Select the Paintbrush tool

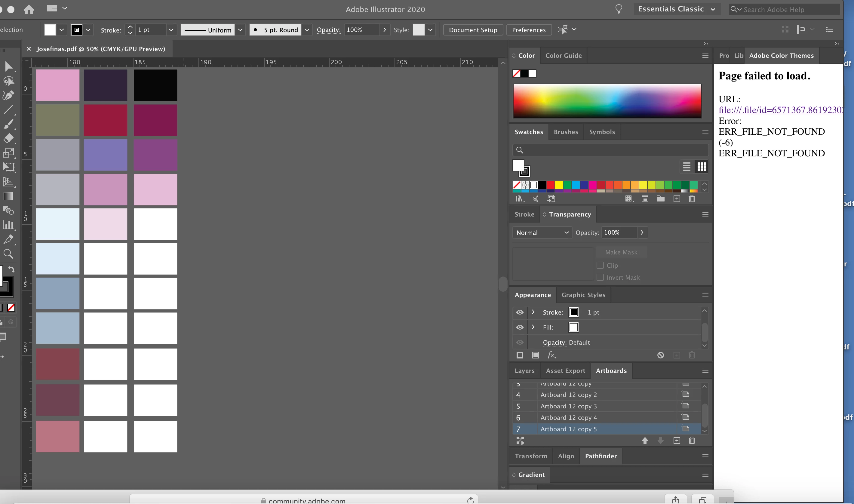pos(8,124)
